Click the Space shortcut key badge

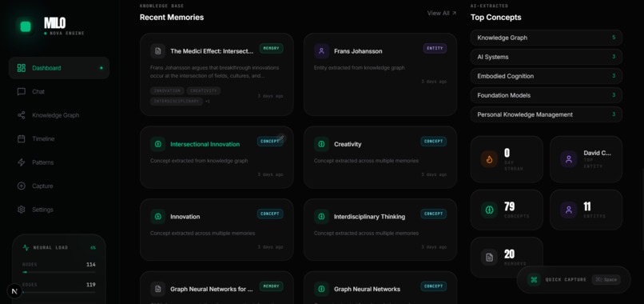point(606,280)
